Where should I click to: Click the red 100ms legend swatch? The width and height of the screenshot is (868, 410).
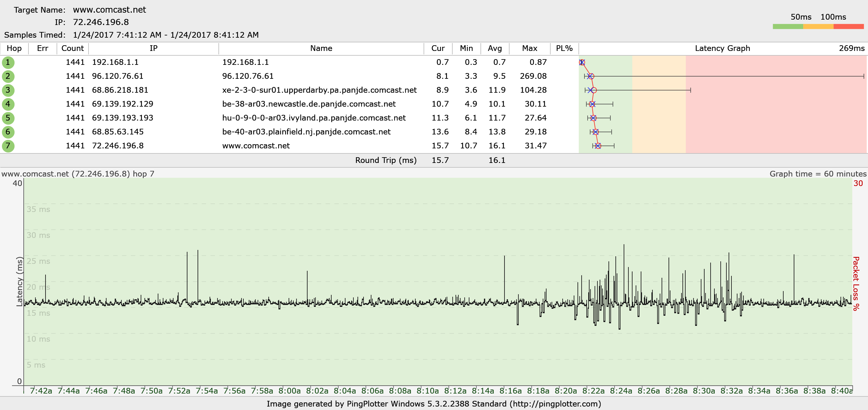(x=848, y=27)
